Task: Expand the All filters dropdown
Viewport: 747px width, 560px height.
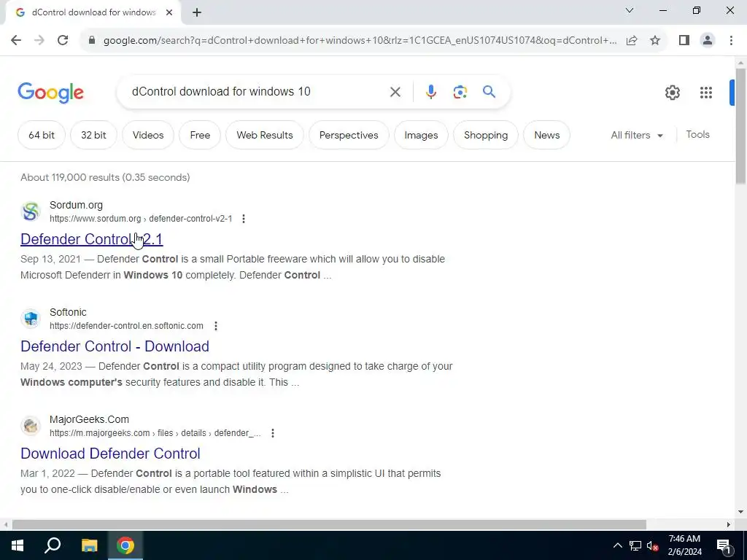Action: point(637,135)
